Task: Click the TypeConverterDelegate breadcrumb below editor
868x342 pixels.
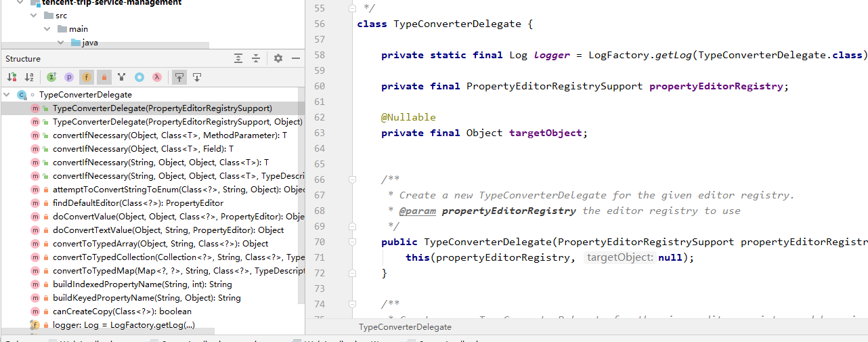Action: point(405,326)
